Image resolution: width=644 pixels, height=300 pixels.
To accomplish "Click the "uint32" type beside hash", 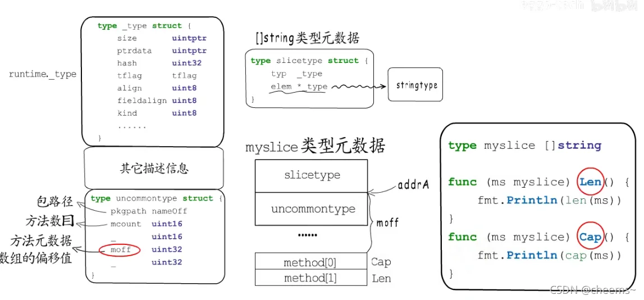I will click(187, 63).
